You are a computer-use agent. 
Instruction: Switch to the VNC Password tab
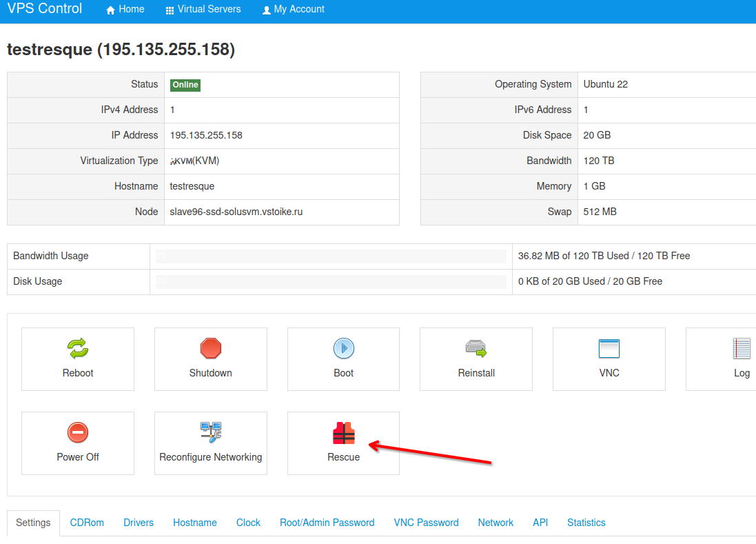(x=426, y=523)
